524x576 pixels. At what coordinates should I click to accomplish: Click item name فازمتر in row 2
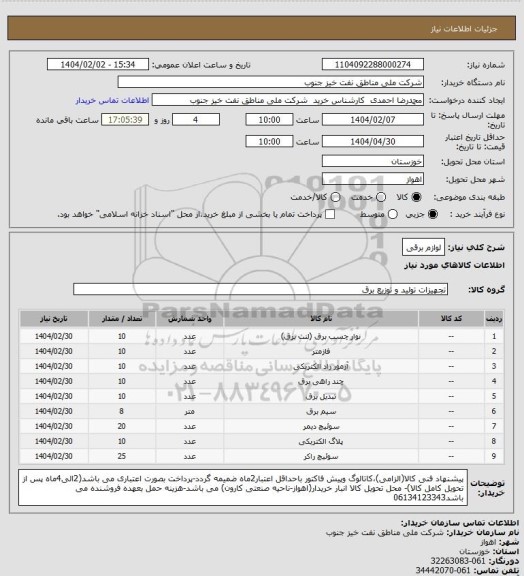[x=321, y=351]
